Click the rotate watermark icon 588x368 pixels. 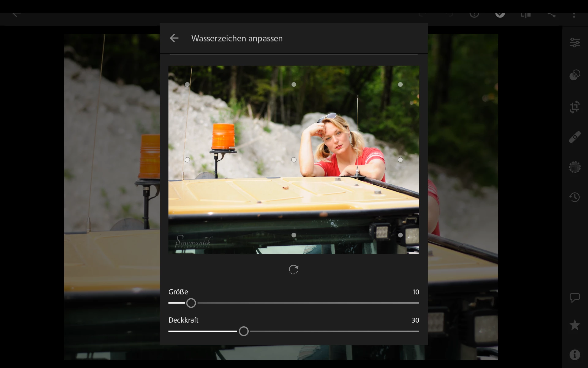pyautogui.click(x=293, y=270)
